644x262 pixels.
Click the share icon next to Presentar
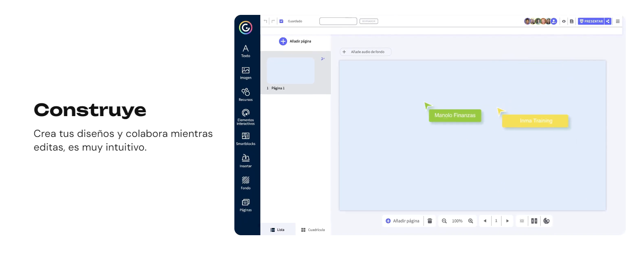point(608,21)
